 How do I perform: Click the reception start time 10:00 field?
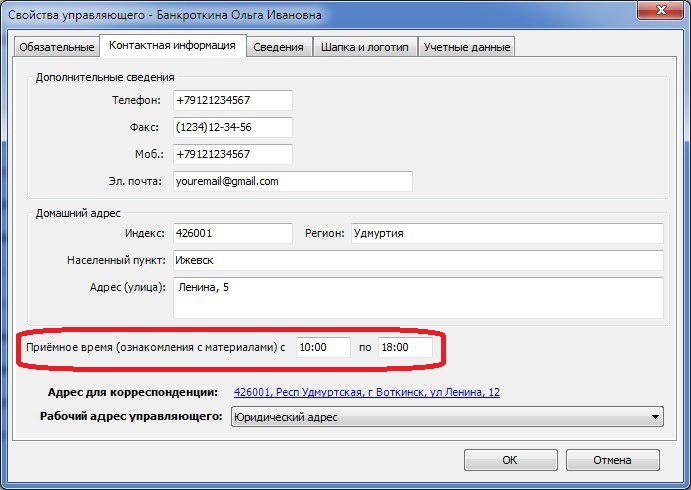pyautogui.click(x=322, y=347)
